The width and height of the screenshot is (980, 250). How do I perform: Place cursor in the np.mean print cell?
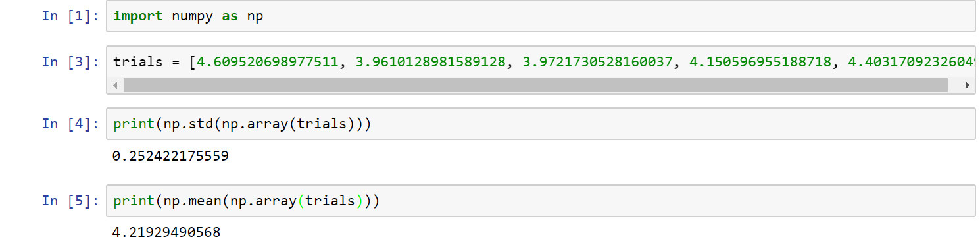540,201
